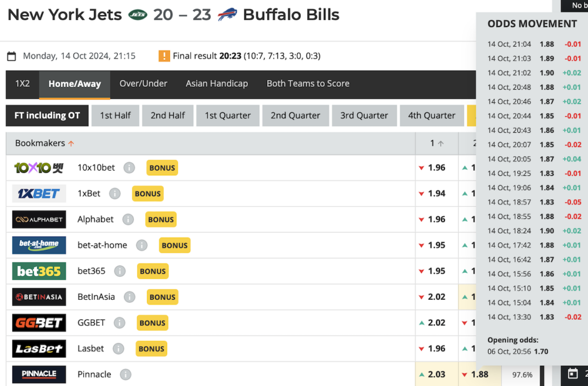
Task: Click the calendar icon beside match date
Action: [11, 56]
